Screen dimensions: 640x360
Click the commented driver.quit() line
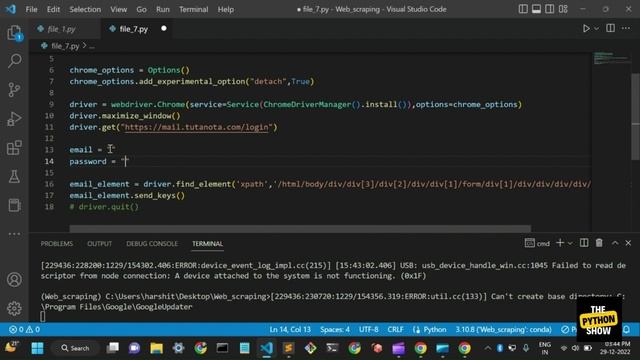(104, 207)
